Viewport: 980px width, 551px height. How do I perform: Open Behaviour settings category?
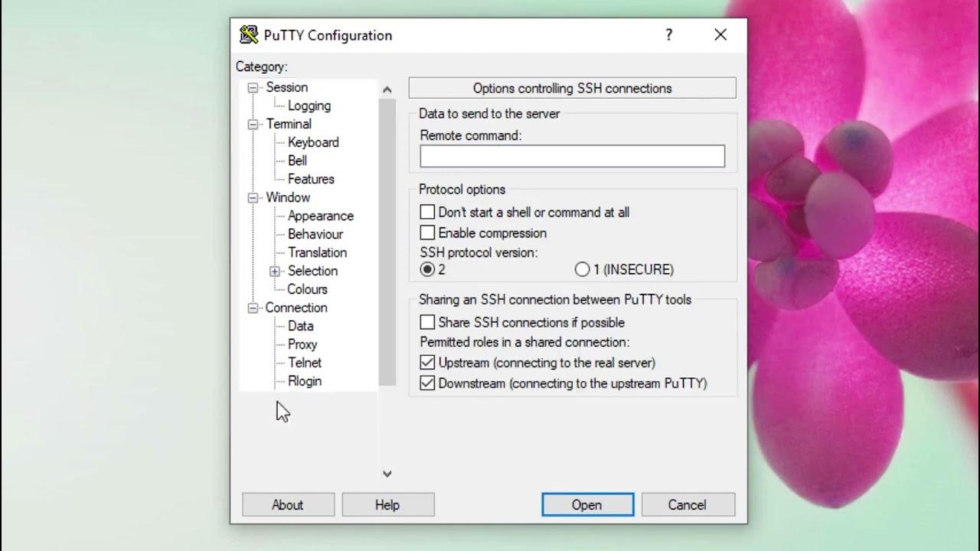tap(315, 234)
